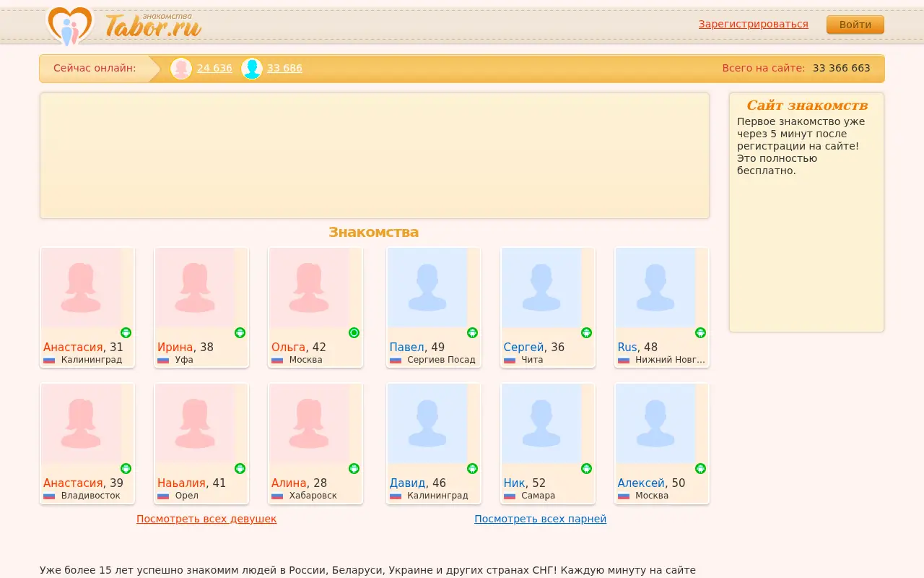The image size is (924, 578).
Task: Click the name link Rus
Action: (x=627, y=348)
